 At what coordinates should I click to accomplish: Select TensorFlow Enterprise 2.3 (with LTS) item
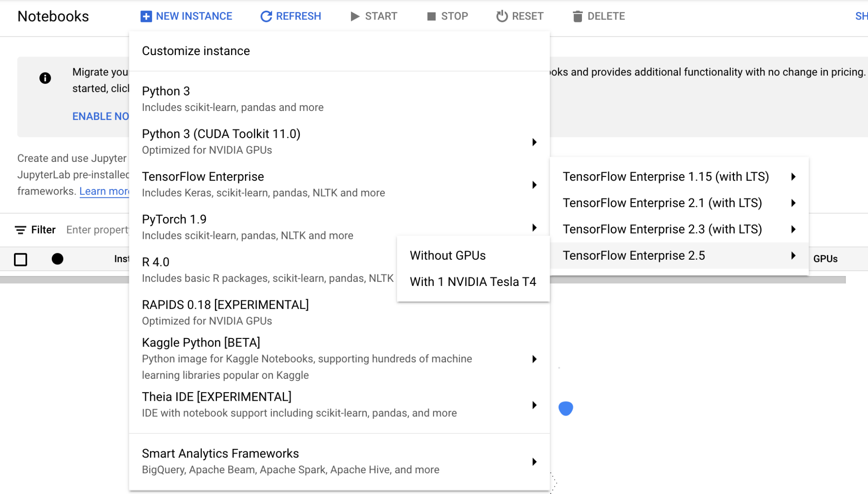click(679, 229)
